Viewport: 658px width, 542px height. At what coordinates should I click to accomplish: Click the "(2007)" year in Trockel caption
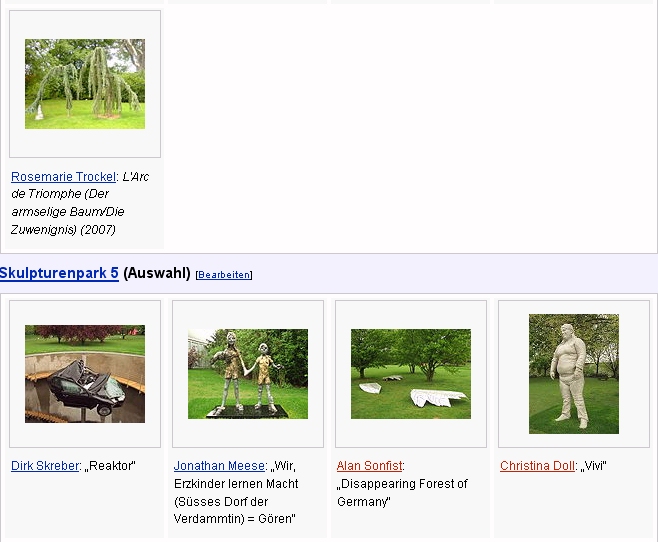click(x=98, y=230)
